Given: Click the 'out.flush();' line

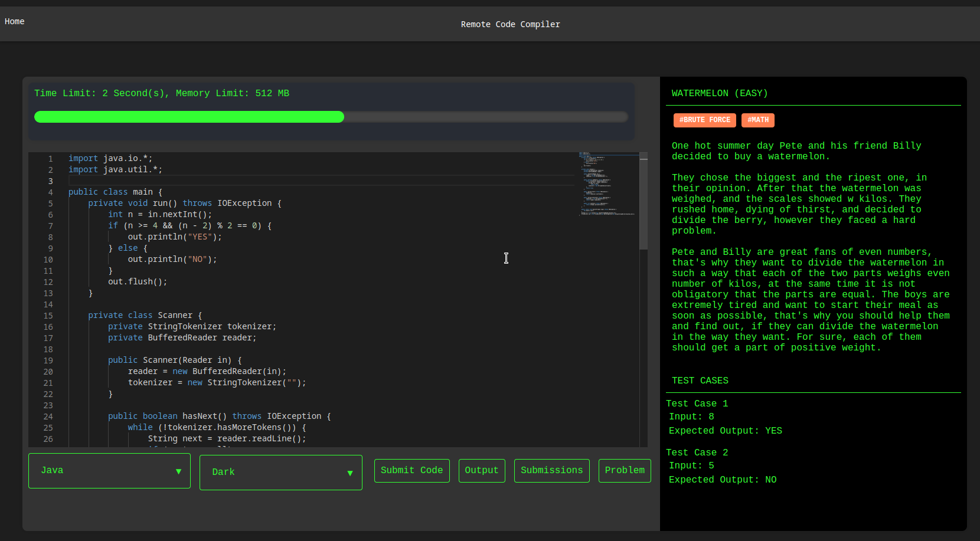Looking at the screenshot, I should point(138,282).
